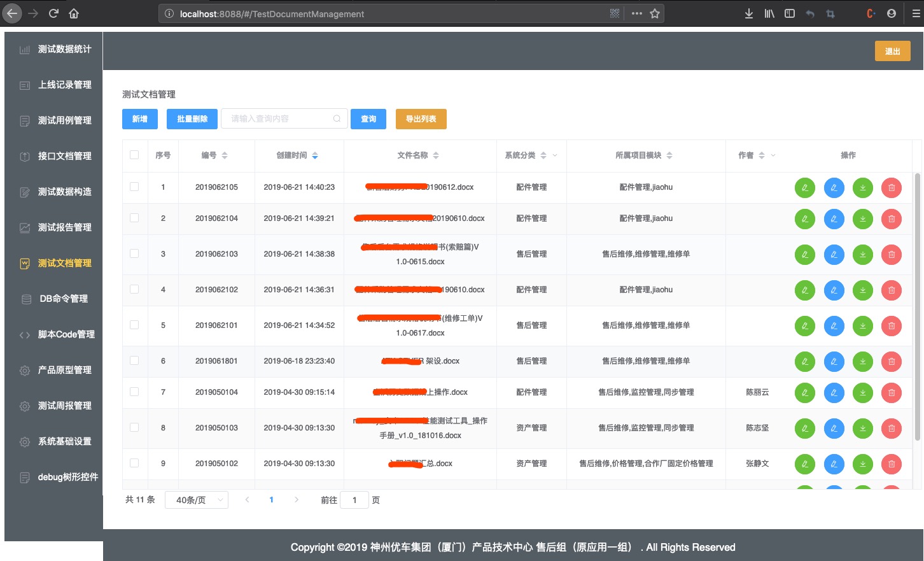Delete the document by author 张静文
Screen dimensions: 924x561
pos(892,464)
